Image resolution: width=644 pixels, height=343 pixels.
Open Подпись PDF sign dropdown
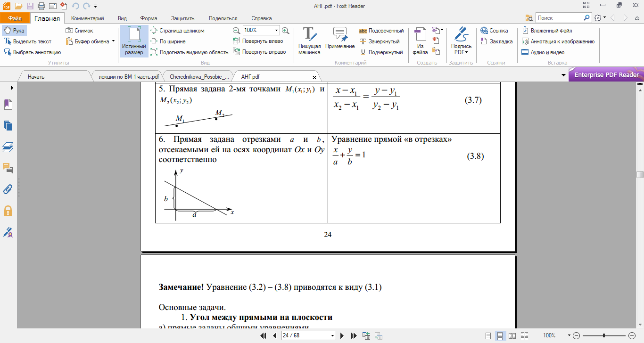[461, 41]
